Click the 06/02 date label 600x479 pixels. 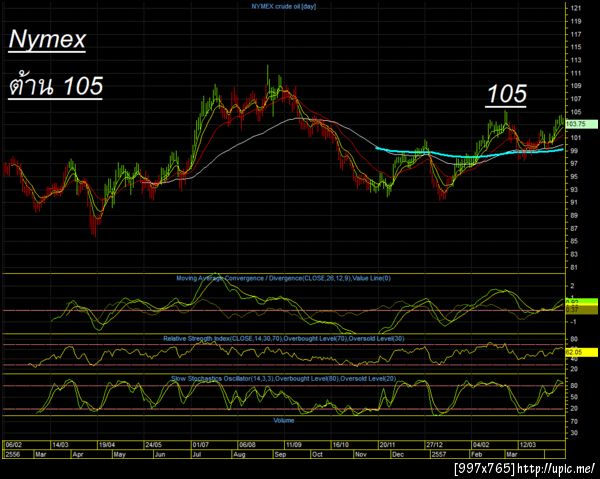[14, 445]
